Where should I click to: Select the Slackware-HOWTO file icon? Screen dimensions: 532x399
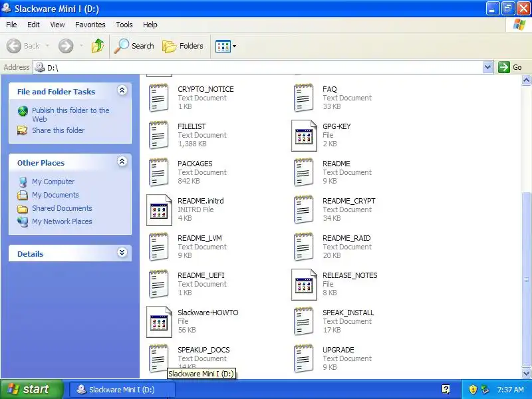159,322
